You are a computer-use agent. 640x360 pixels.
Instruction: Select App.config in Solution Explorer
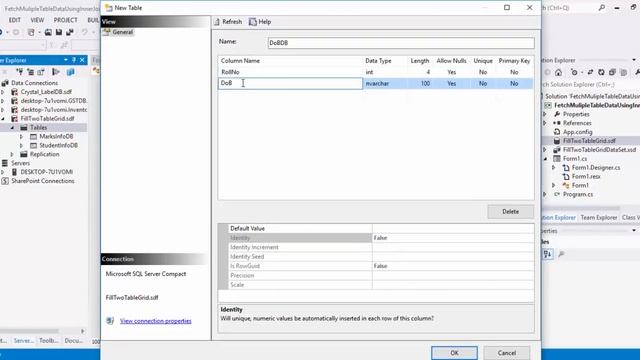tap(578, 132)
